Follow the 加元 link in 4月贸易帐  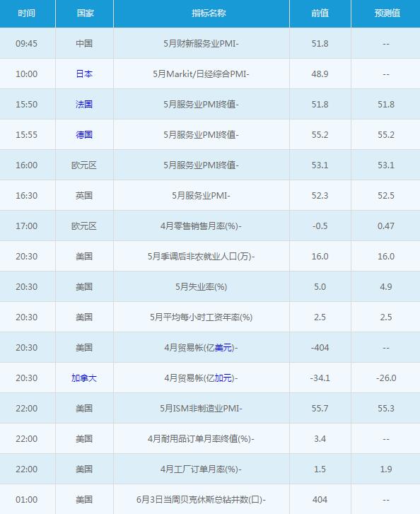click(x=223, y=378)
